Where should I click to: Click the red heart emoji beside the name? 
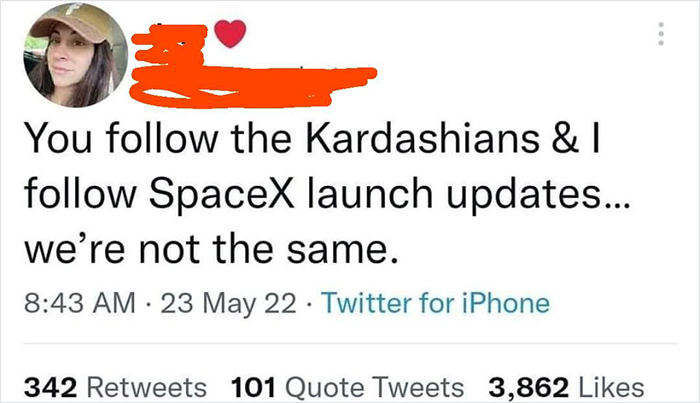[x=231, y=36]
